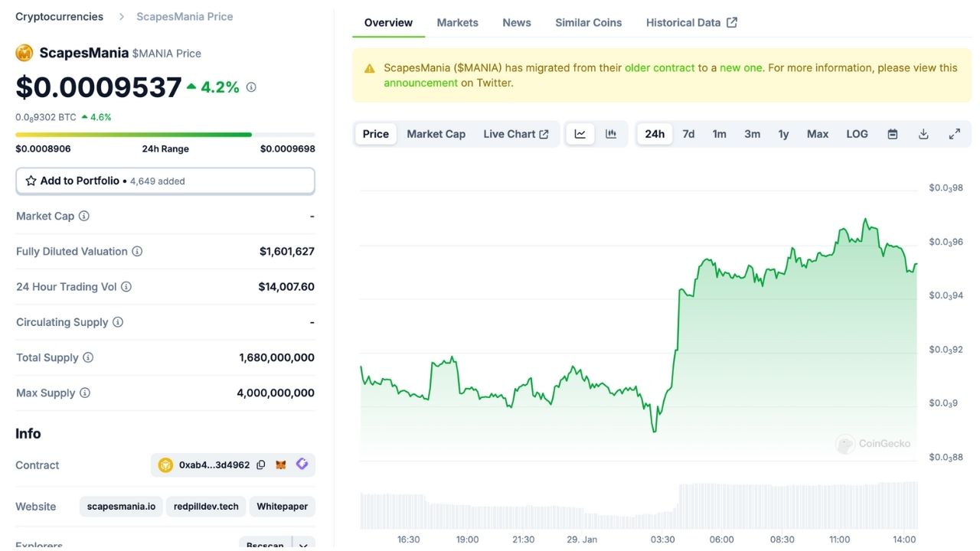Add token to MetaMask fox icon
This screenshot has height=551, width=980.
tap(281, 465)
